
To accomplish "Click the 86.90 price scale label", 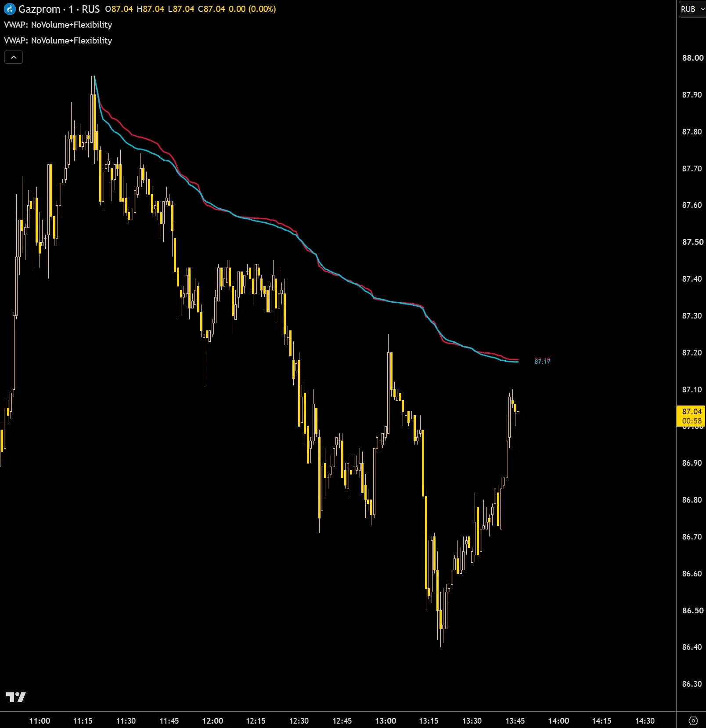I will click(x=693, y=463).
